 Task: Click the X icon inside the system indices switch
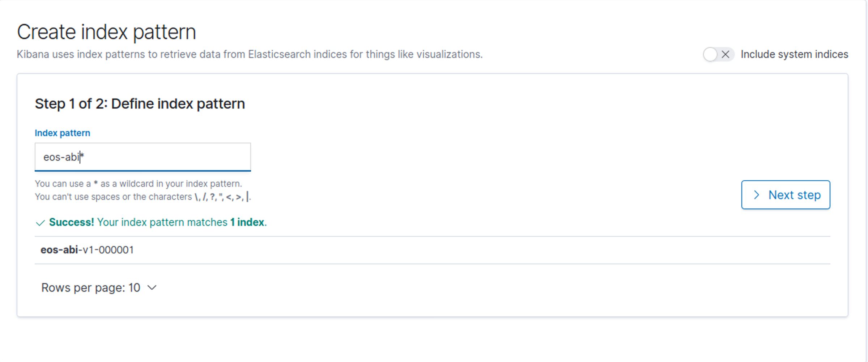tap(726, 54)
